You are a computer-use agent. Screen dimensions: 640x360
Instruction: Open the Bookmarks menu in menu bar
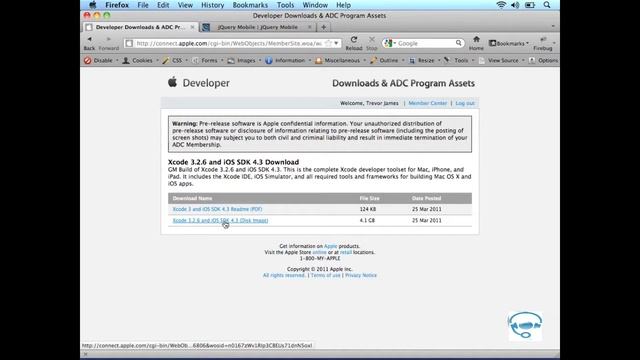click(x=250, y=5)
